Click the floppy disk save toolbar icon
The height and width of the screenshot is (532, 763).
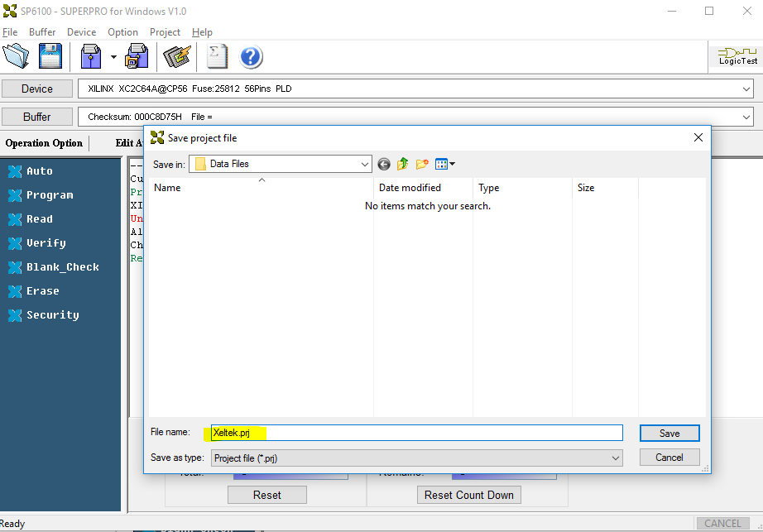(50, 56)
